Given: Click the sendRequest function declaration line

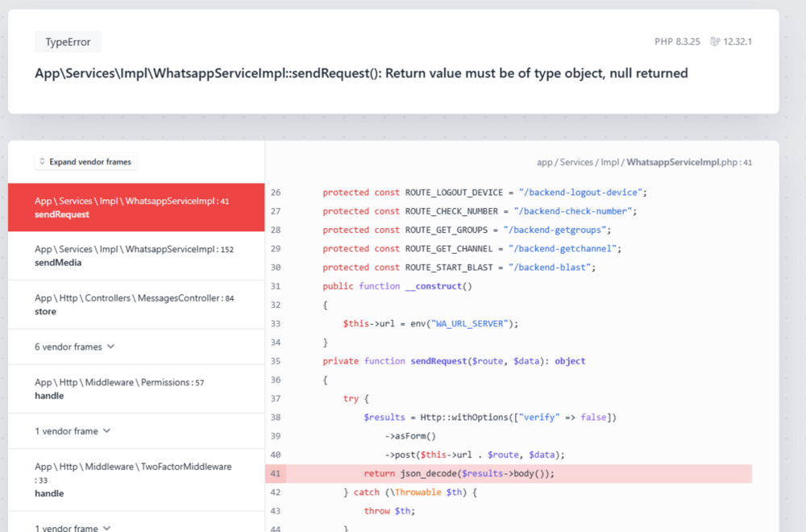Looking at the screenshot, I should 454,361.
